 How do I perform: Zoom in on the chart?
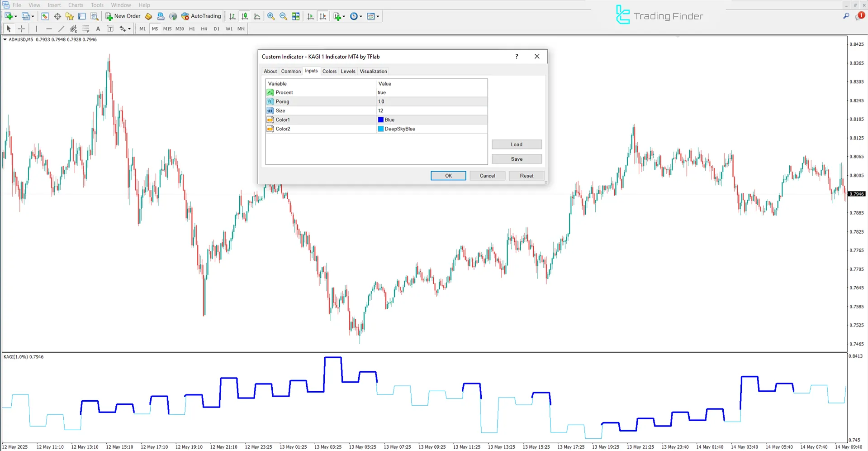coord(271,16)
